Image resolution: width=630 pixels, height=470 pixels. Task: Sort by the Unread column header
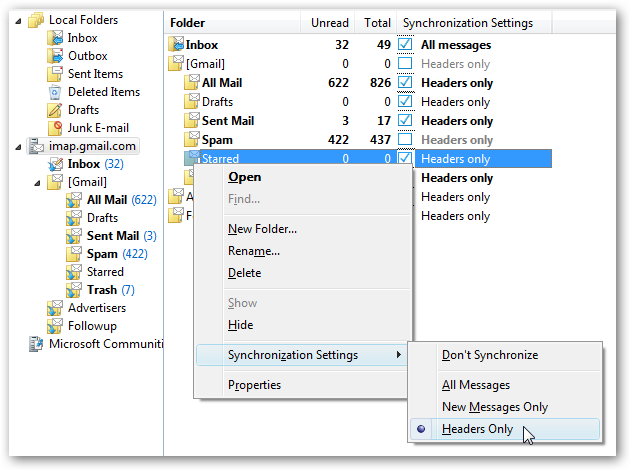(x=327, y=23)
